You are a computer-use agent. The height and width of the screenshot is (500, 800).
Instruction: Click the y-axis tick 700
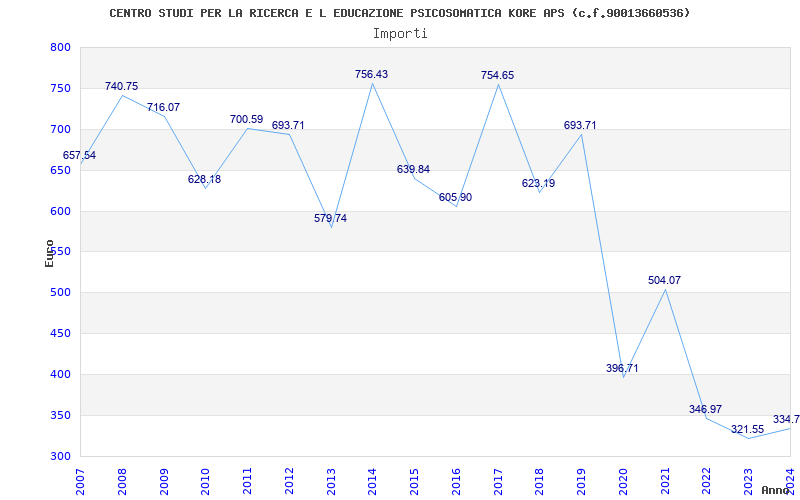[x=60, y=129]
